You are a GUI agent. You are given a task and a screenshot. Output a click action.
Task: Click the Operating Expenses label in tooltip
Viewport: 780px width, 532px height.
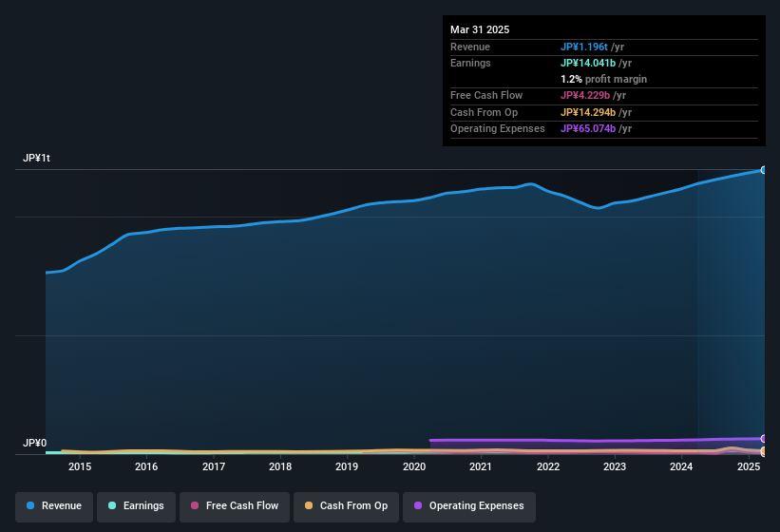point(498,129)
